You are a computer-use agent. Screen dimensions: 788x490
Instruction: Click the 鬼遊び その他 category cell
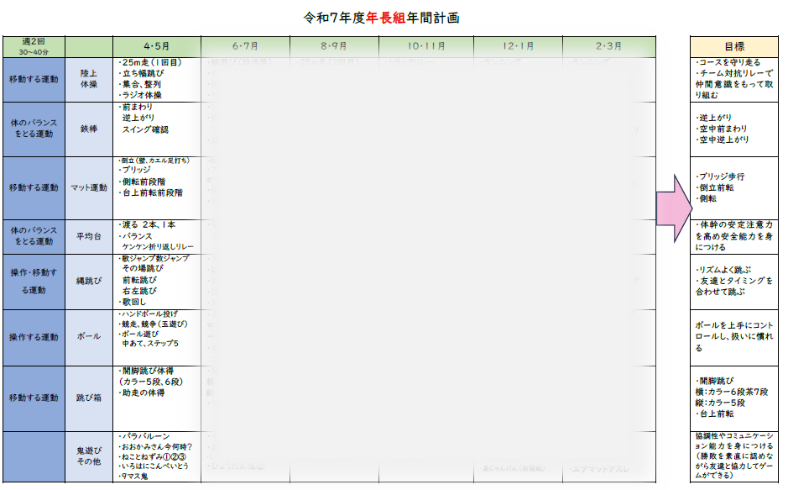coord(89,457)
